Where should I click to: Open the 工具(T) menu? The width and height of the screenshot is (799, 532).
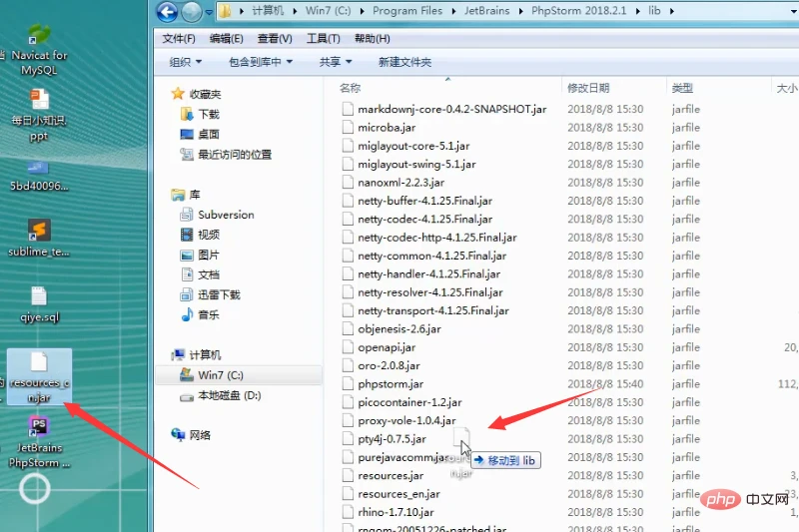pos(323,39)
